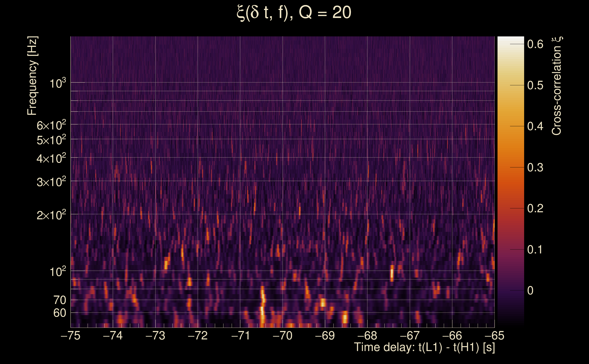Screen dimensions: 589x364
Task: Click the 0 tick label on the colorbar
Action: tap(530, 291)
